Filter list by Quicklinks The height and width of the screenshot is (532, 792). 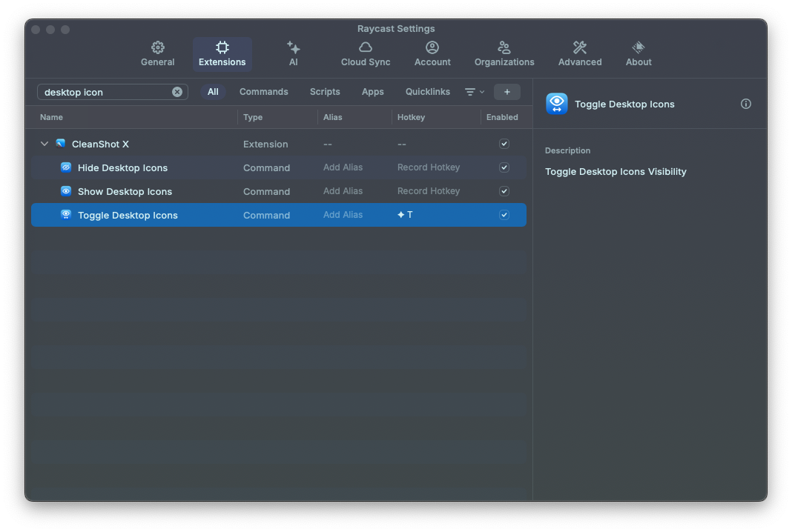[x=427, y=92]
